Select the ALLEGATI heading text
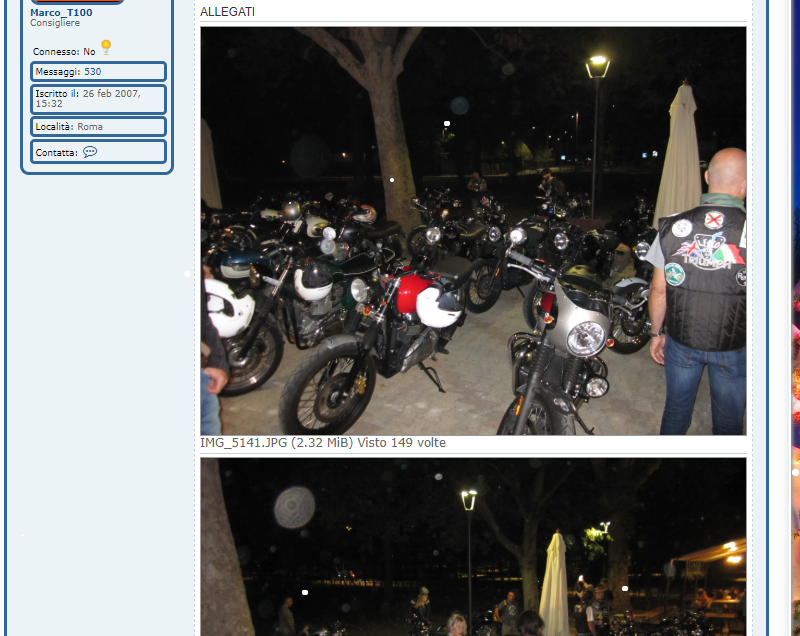The width and height of the screenshot is (800, 636). tap(228, 12)
